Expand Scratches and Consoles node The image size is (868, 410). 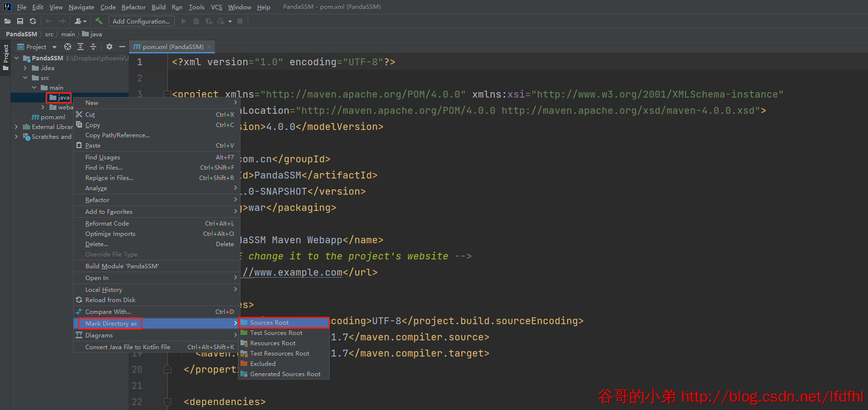click(x=17, y=136)
